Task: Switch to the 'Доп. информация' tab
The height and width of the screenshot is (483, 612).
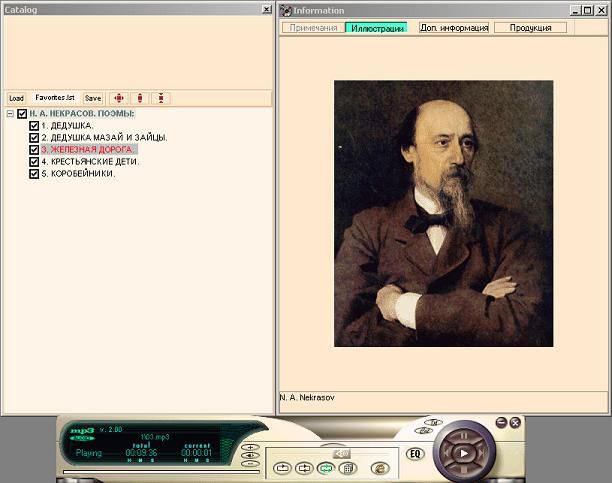Action: coord(453,27)
